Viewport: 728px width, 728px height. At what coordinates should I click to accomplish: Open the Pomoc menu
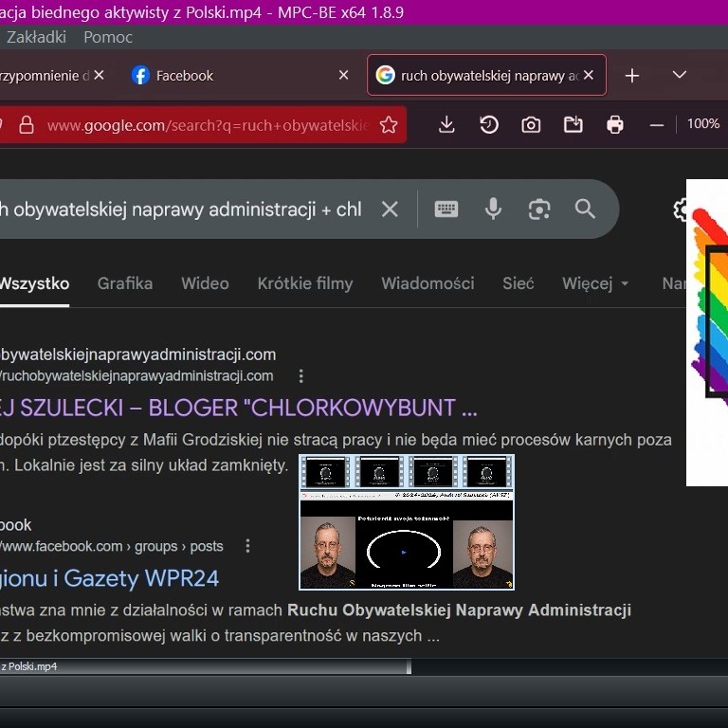108,37
